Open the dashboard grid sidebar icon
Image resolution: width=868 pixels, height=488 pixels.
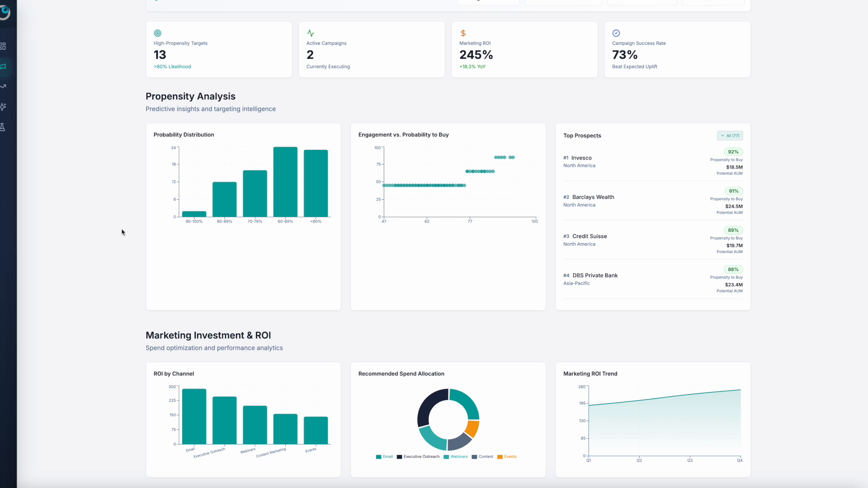[x=3, y=46]
